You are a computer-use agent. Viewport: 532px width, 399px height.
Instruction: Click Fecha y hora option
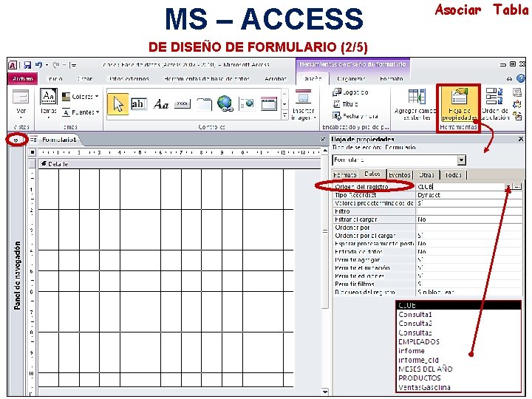(x=355, y=116)
